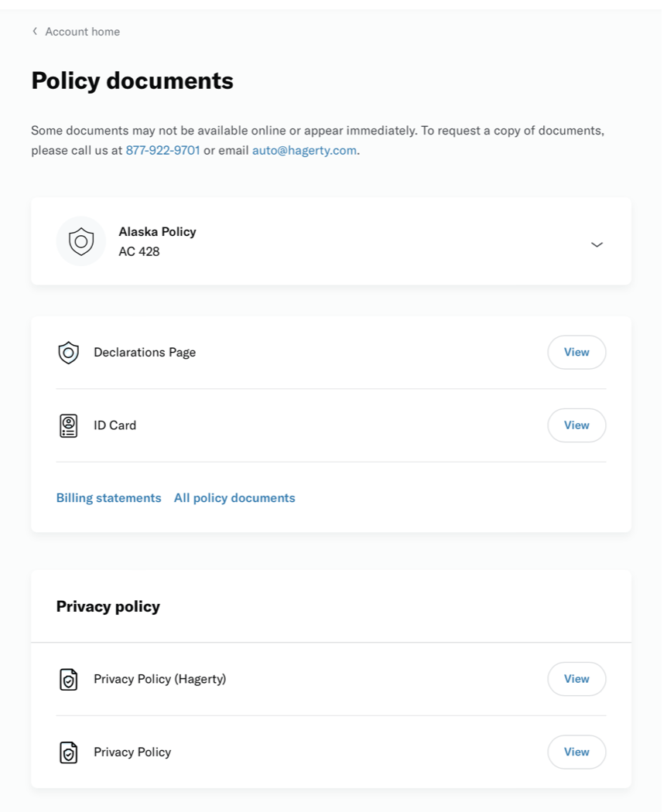This screenshot has height=812, width=667.
Task: Call 877-922-9701 via the phone link
Action: 162,150
